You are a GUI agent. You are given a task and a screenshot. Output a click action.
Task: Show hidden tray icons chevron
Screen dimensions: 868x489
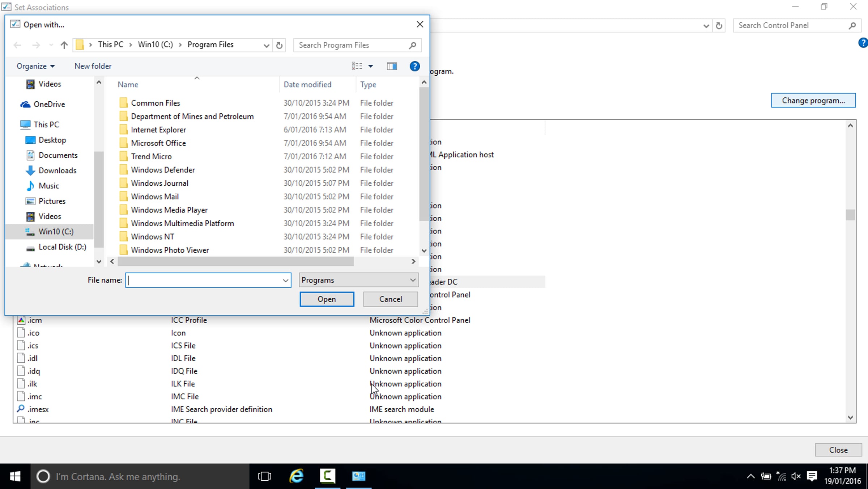(x=750, y=476)
